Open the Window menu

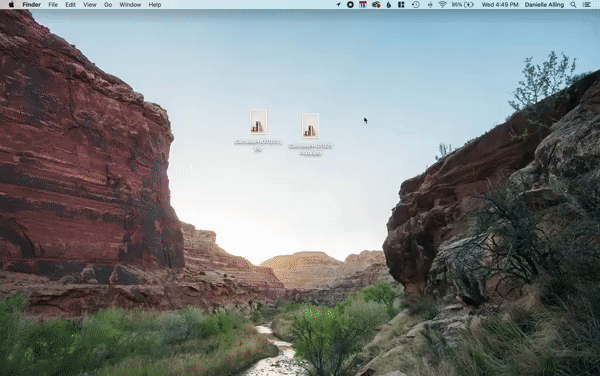coord(130,5)
